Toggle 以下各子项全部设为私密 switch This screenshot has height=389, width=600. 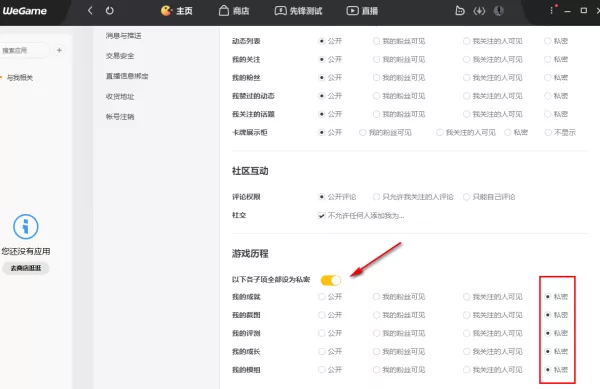[331, 280]
